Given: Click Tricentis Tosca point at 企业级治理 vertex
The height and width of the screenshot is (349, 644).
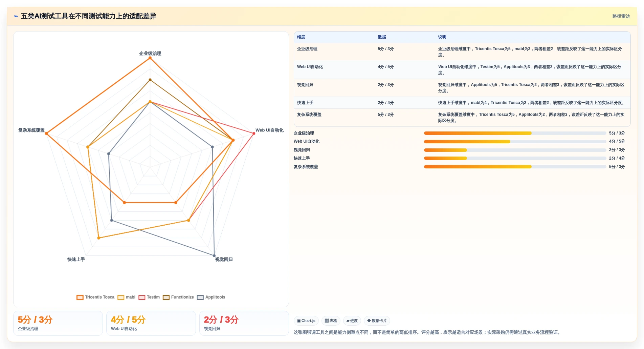Looking at the screenshot, I should [x=150, y=58].
